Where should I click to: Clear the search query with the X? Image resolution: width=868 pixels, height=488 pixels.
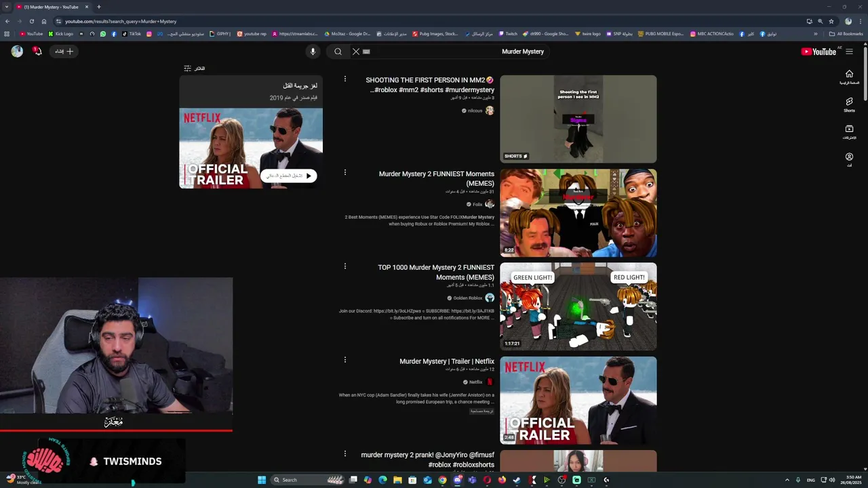355,52
